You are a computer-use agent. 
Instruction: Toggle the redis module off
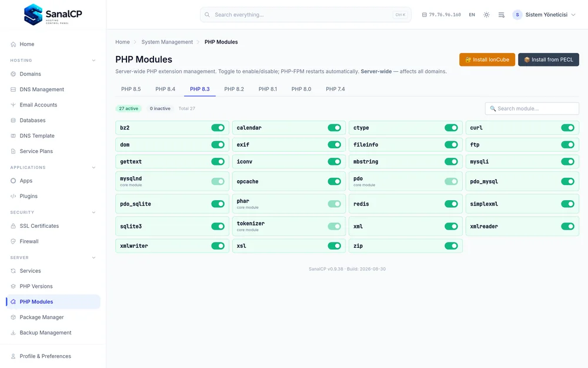(x=451, y=204)
